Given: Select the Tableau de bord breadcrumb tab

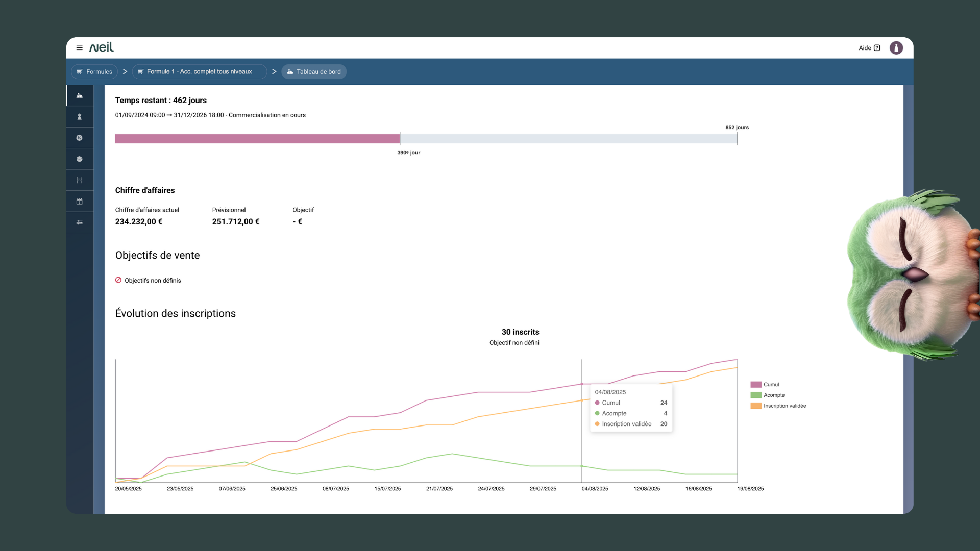Looking at the screenshot, I should (314, 72).
